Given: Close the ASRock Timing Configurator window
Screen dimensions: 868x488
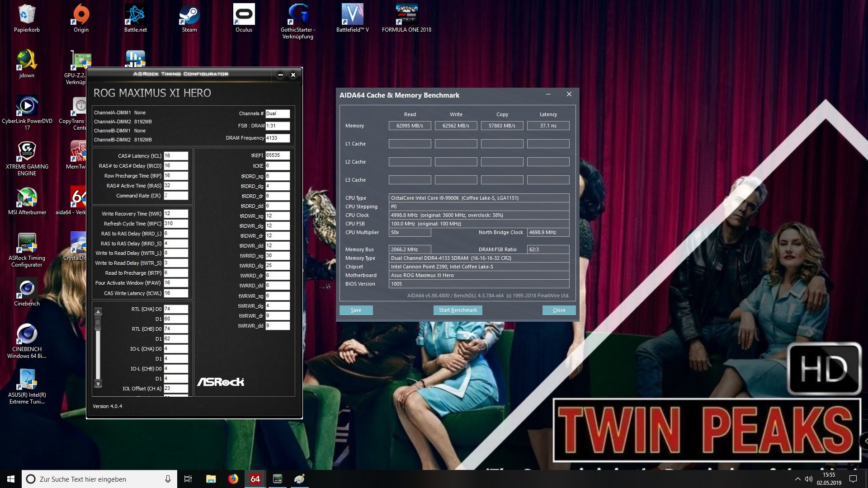Looking at the screenshot, I should tap(293, 75).
